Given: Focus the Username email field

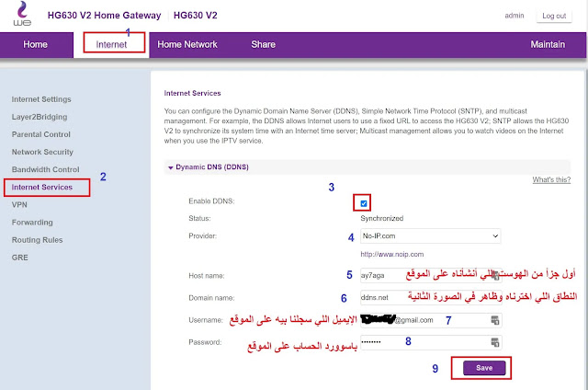Looking at the screenshot, I should tap(431, 320).
